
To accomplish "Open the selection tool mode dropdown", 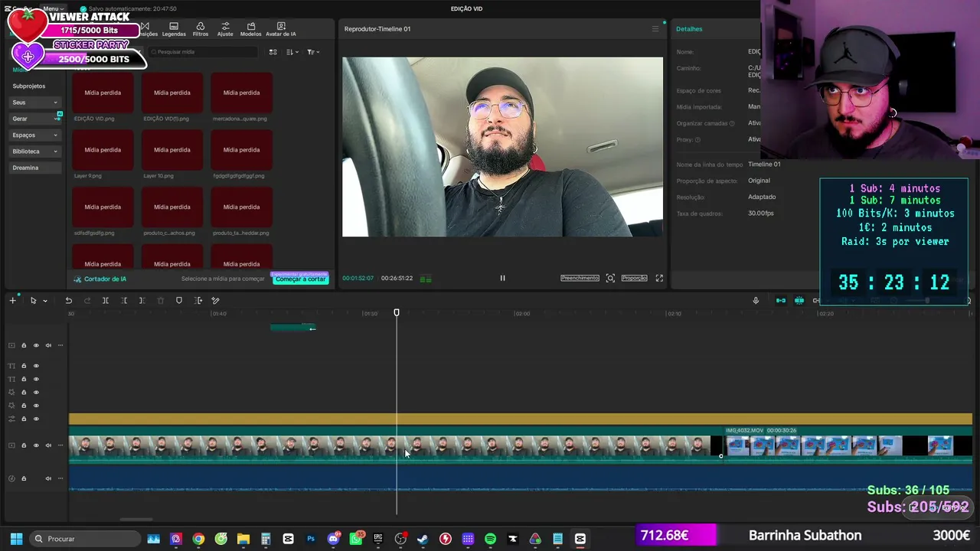I will tap(45, 301).
